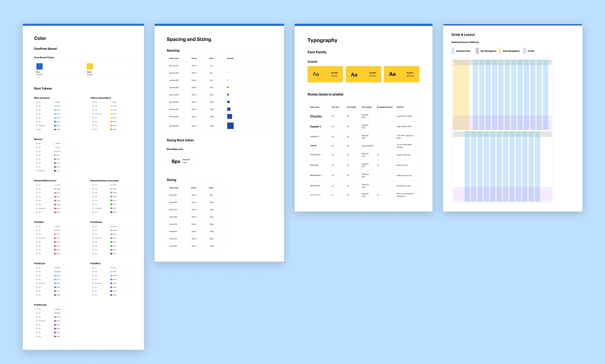Click the palette icon for Neutral 800(default)
This screenshot has height=364, width=605.
37,171
